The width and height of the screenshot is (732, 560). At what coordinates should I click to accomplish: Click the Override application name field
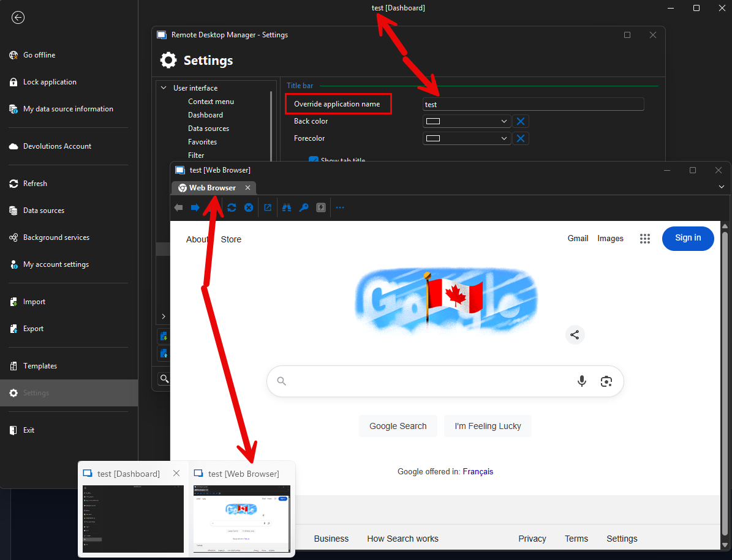pyautogui.click(x=533, y=105)
